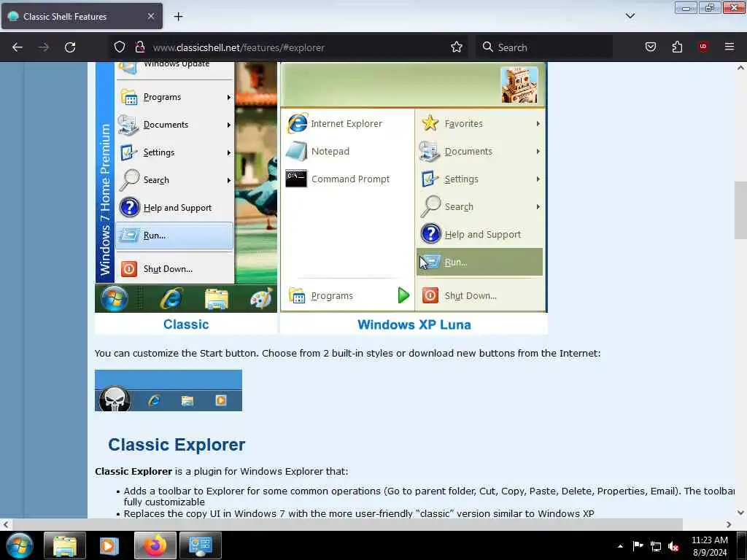The width and height of the screenshot is (747, 560).
Task: Expand the Search arrow in Classic menu
Action: 228,181
